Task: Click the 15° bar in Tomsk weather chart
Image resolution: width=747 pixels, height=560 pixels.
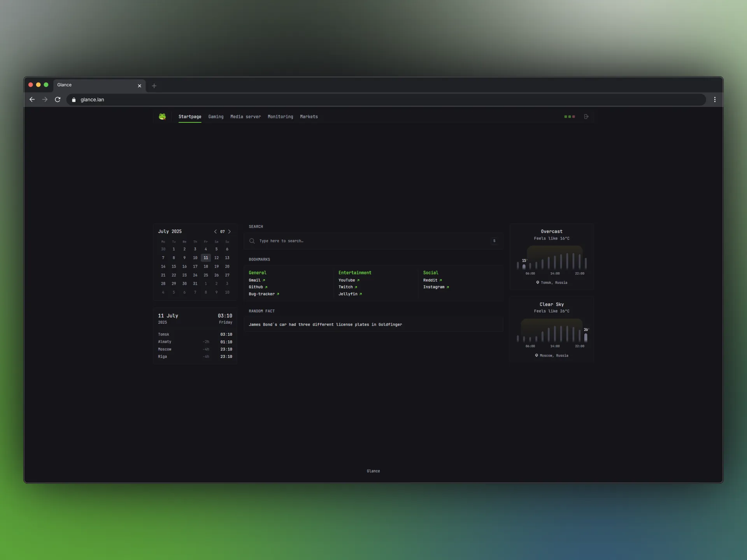Action: (524, 267)
